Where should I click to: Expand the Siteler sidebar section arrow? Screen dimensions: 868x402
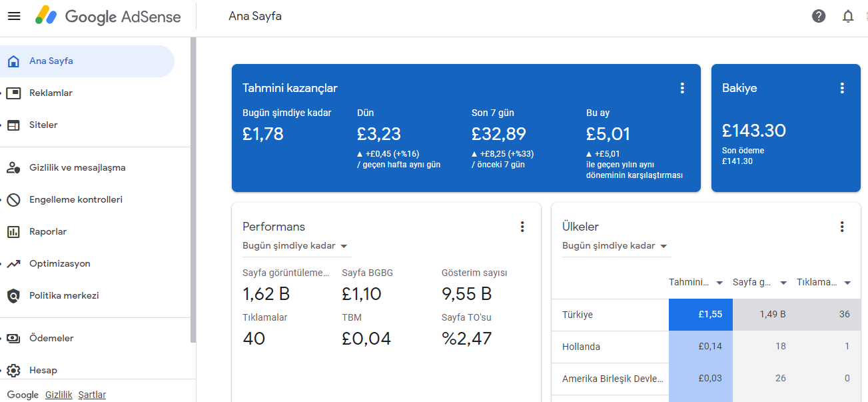coord(1,125)
